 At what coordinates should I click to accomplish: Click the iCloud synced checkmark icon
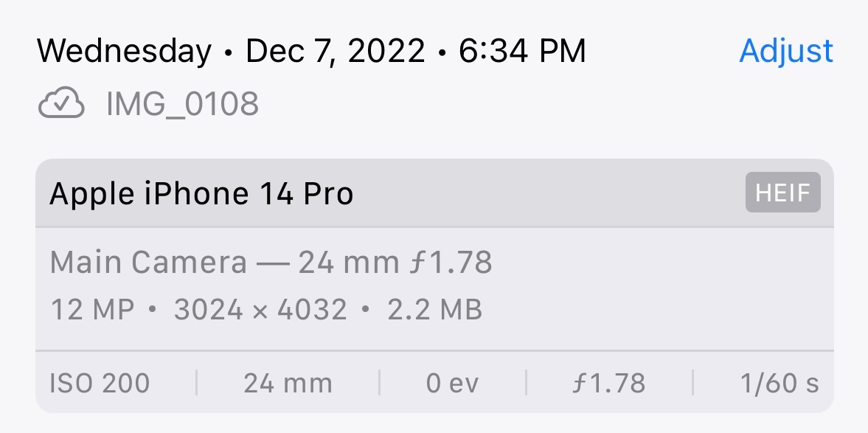point(61,105)
